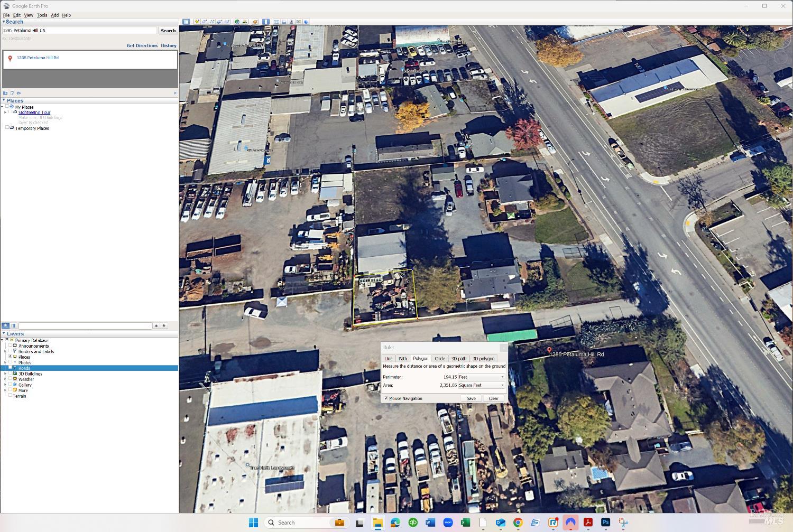Expand the 3D Buildings layer tree

click(5, 374)
